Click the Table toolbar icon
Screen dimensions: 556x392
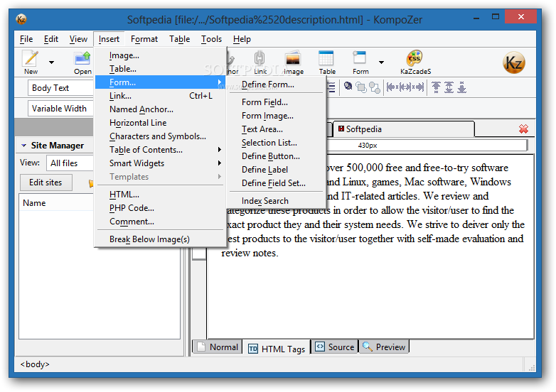(326, 58)
